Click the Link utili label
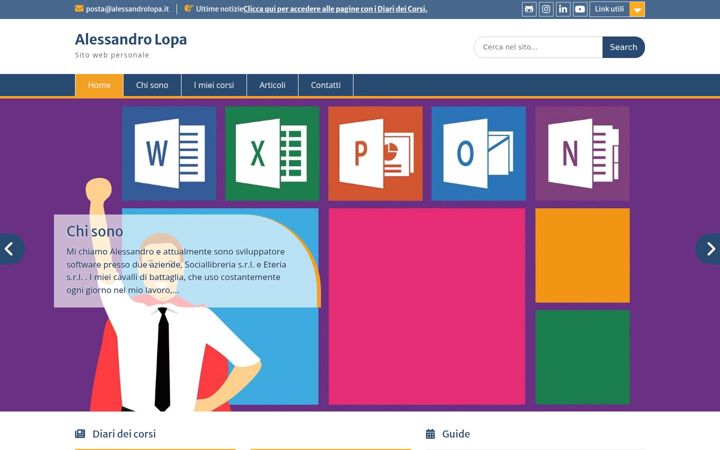Screen dimensions: 720x450 (609, 9)
